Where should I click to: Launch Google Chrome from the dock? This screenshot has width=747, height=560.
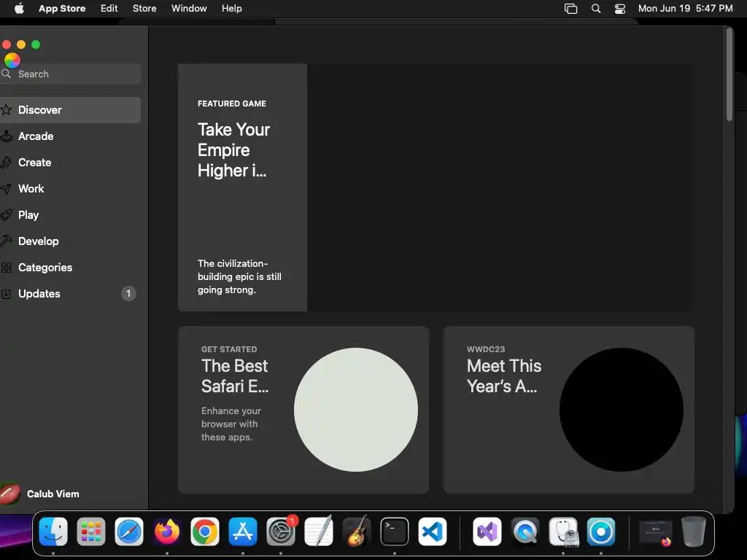pos(205,532)
